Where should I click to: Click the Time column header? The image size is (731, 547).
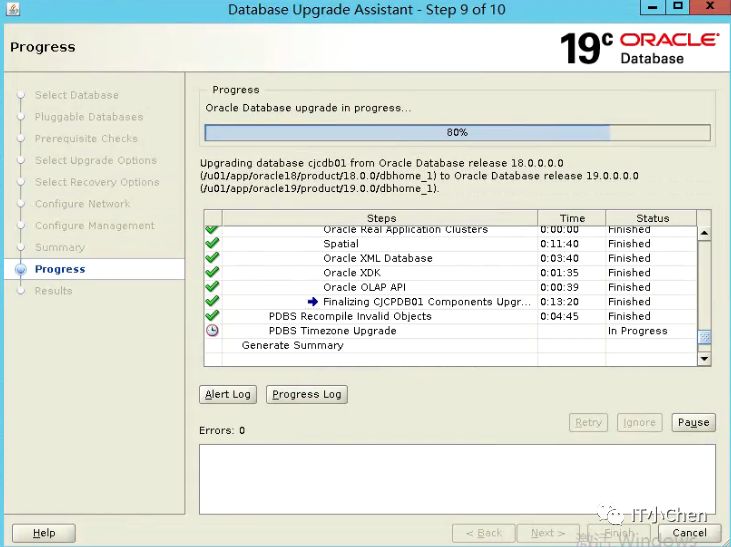click(572, 218)
